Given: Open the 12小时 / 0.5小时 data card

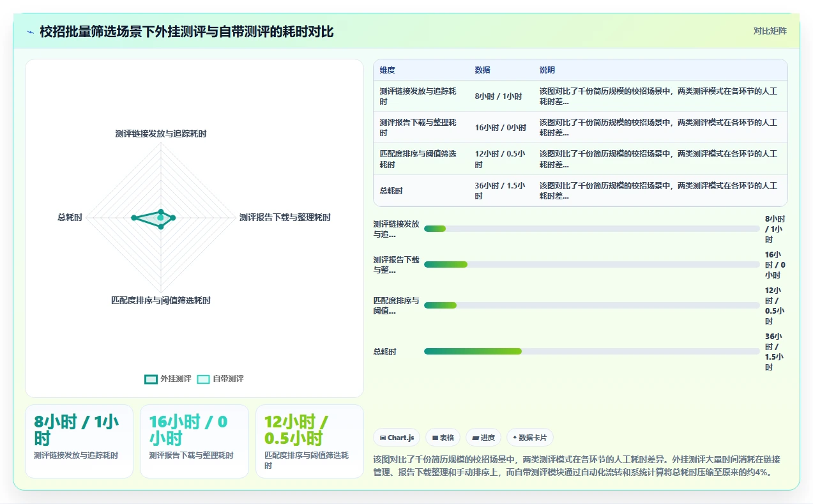Looking at the screenshot, I should tap(310, 441).
